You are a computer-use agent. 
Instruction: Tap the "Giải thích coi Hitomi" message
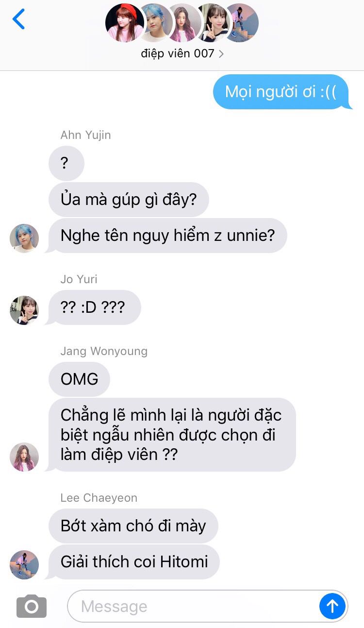coord(134,562)
